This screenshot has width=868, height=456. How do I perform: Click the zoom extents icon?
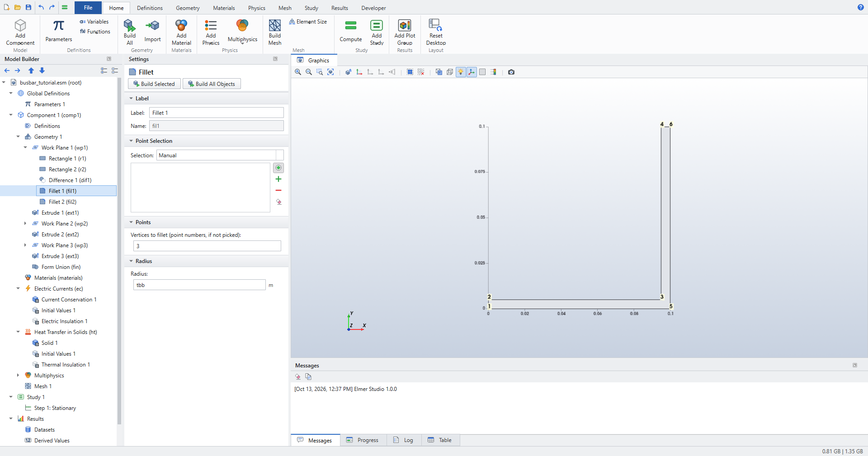(330, 72)
